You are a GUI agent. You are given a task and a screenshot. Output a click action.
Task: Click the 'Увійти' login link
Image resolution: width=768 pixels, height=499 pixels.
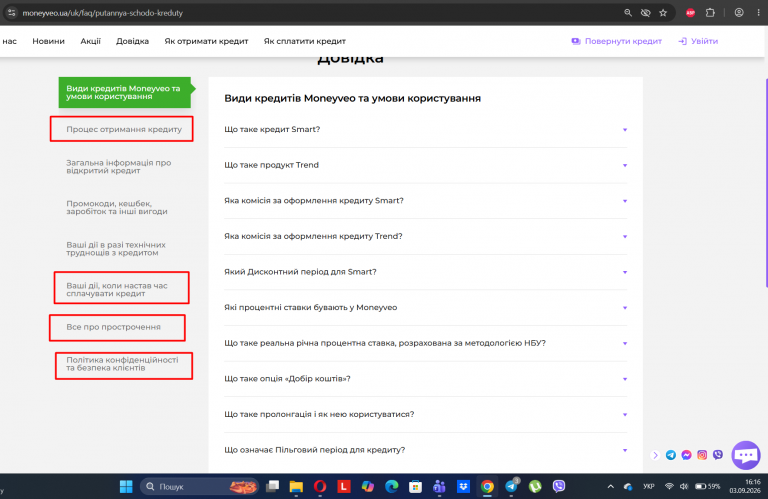click(698, 41)
